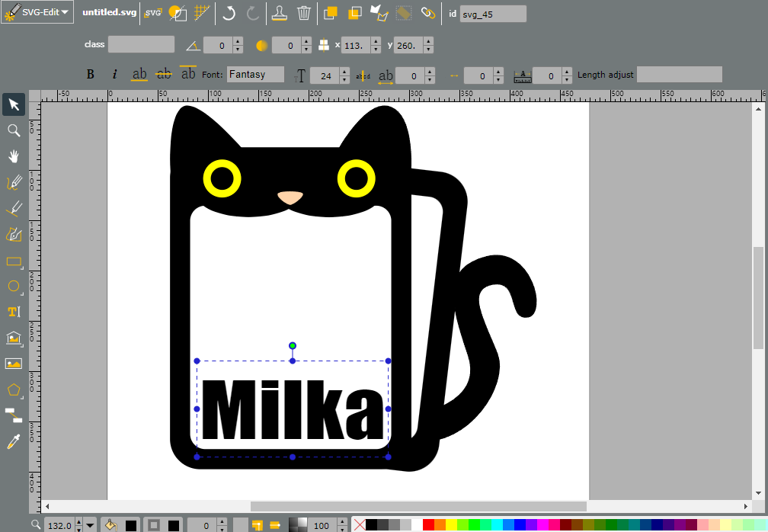Image resolution: width=768 pixels, height=532 pixels.
Task: Activate the Eyedropper tool
Action: 14,442
